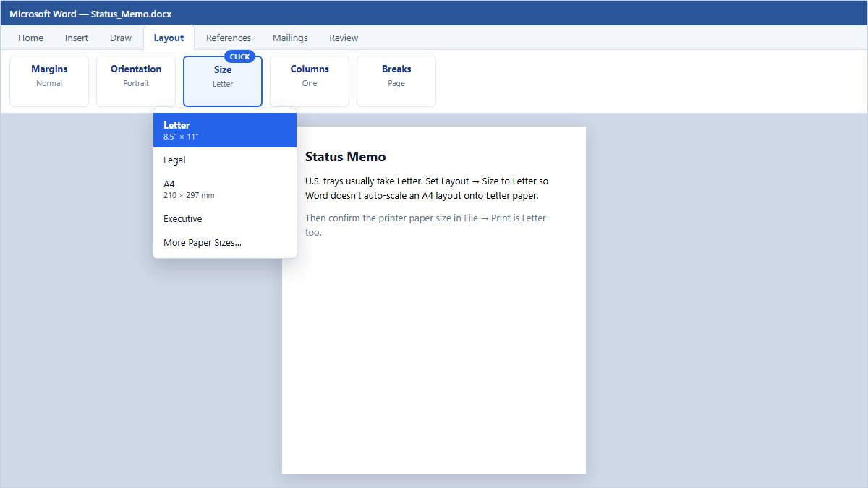The image size is (868, 488).
Task: Click the title bar text Status_Memo.docx
Action: coord(131,14)
